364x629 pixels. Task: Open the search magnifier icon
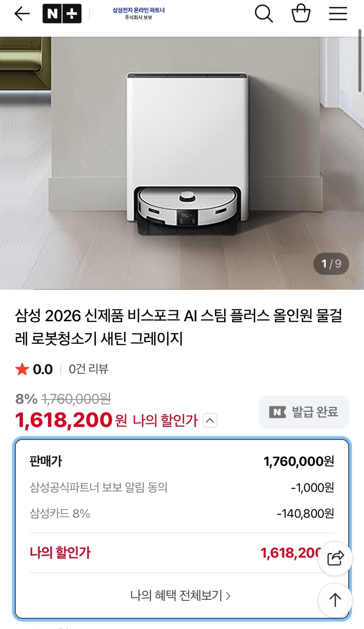[264, 14]
